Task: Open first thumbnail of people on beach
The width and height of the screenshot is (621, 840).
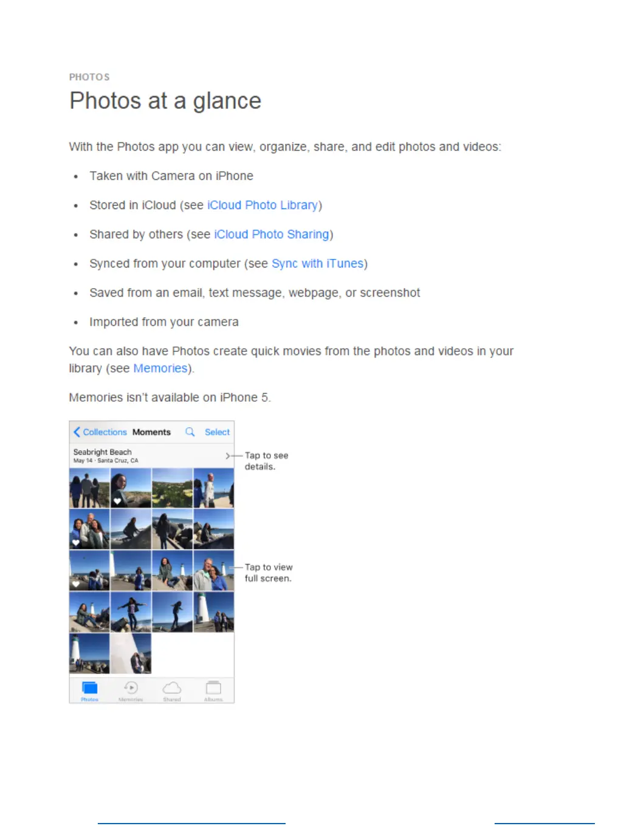Action: (89, 488)
